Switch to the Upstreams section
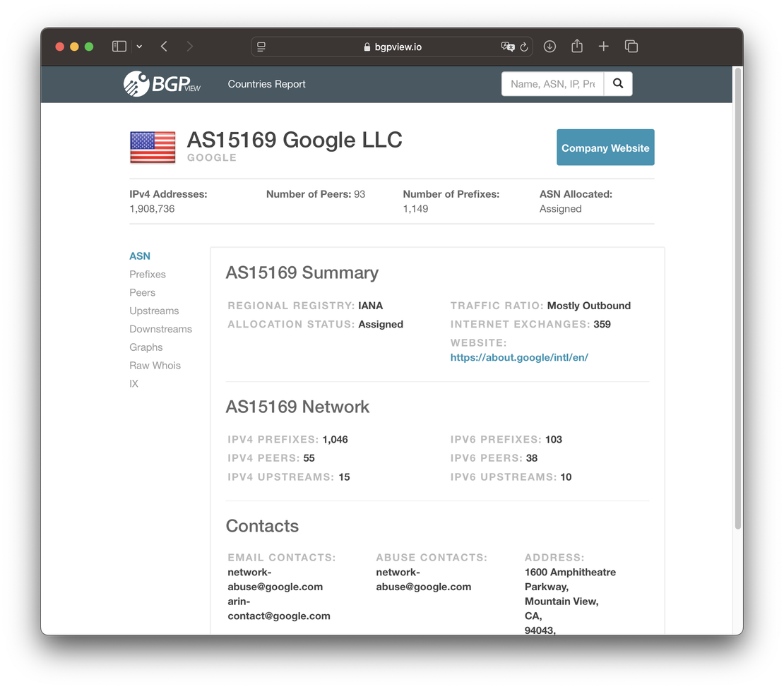Screen dimensions: 784x689 coord(154,311)
